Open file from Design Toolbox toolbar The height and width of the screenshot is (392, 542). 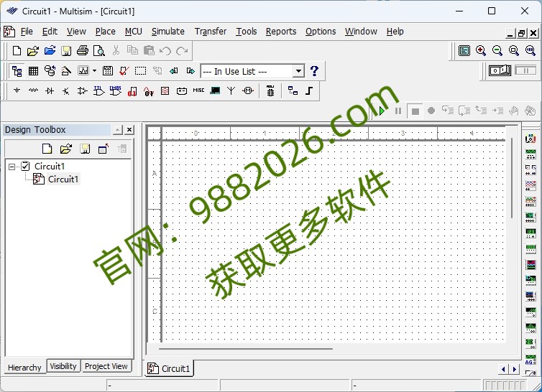pos(65,149)
